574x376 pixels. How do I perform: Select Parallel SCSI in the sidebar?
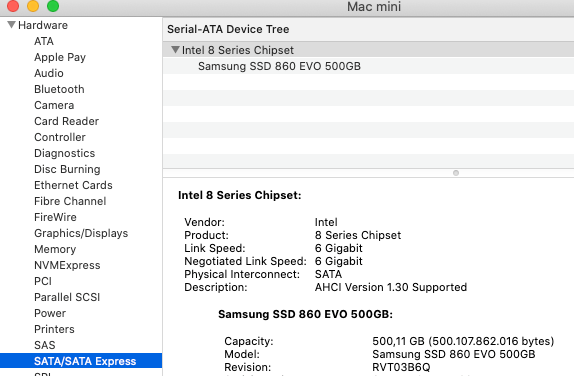tap(67, 297)
